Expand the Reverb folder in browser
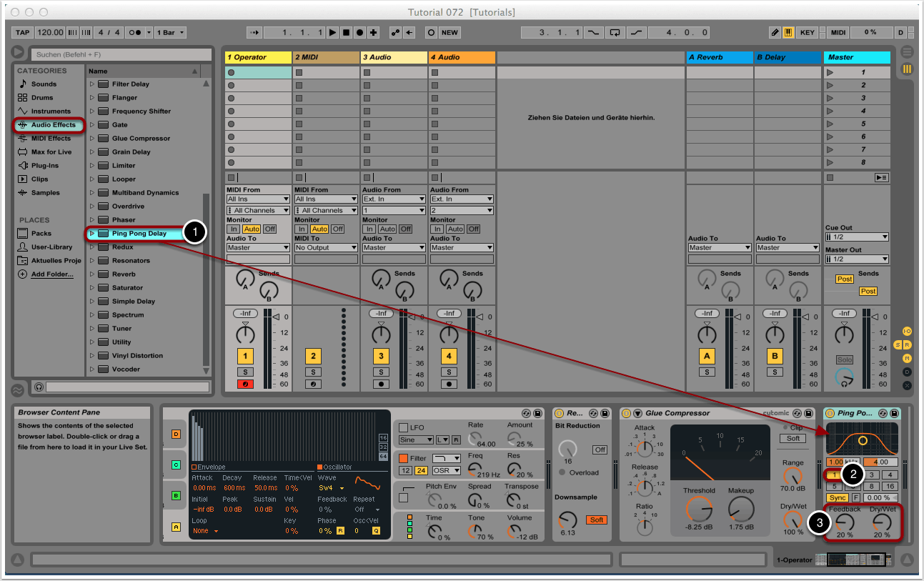 [91, 274]
